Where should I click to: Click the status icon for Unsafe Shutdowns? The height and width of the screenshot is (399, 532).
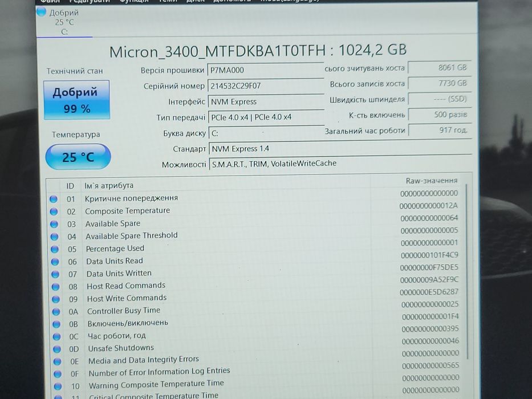click(58, 349)
